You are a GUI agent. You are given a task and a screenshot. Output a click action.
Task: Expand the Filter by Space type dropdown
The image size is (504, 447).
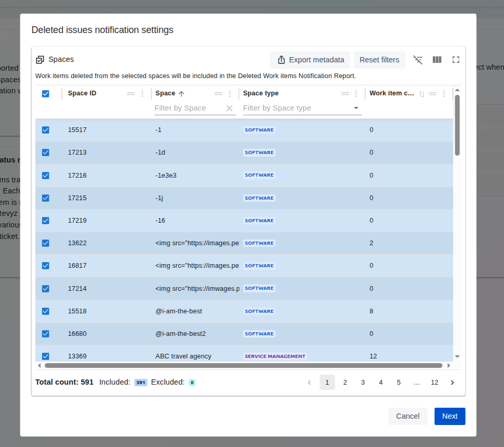coord(356,108)
